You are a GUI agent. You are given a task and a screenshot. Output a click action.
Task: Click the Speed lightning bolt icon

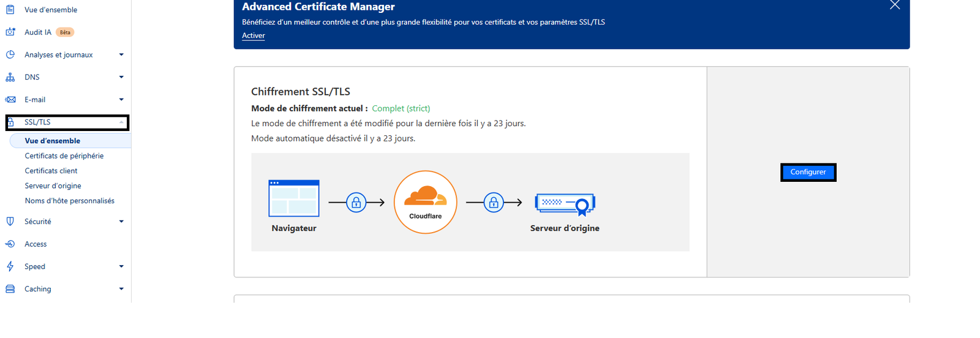click(10, 266)
